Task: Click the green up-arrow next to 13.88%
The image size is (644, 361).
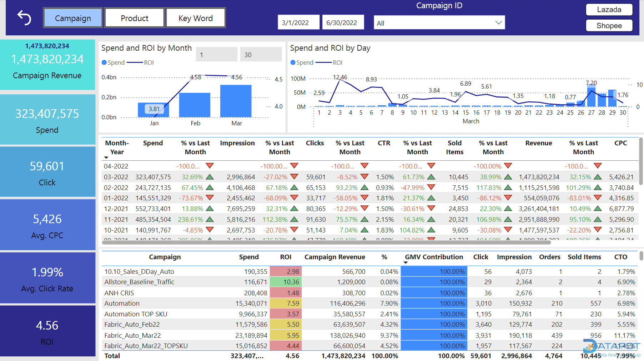Action: pyautogui.click(x=210, y=208)
